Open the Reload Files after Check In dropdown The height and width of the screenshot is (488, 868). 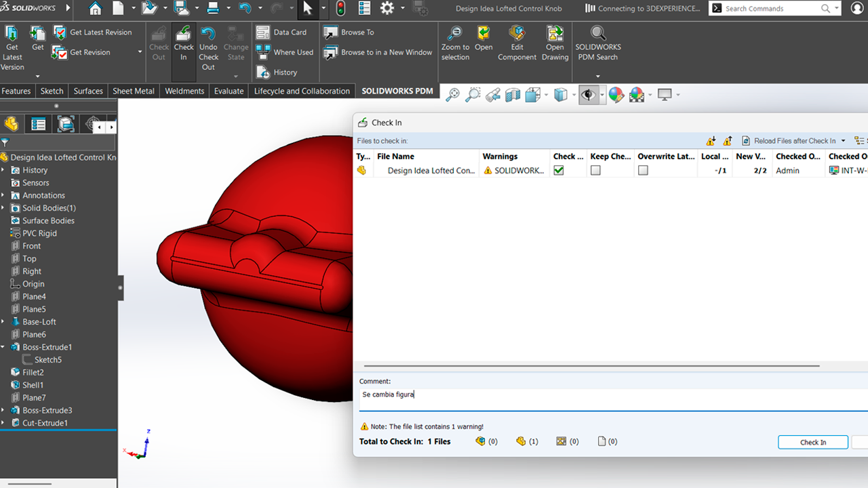(844, 141)
